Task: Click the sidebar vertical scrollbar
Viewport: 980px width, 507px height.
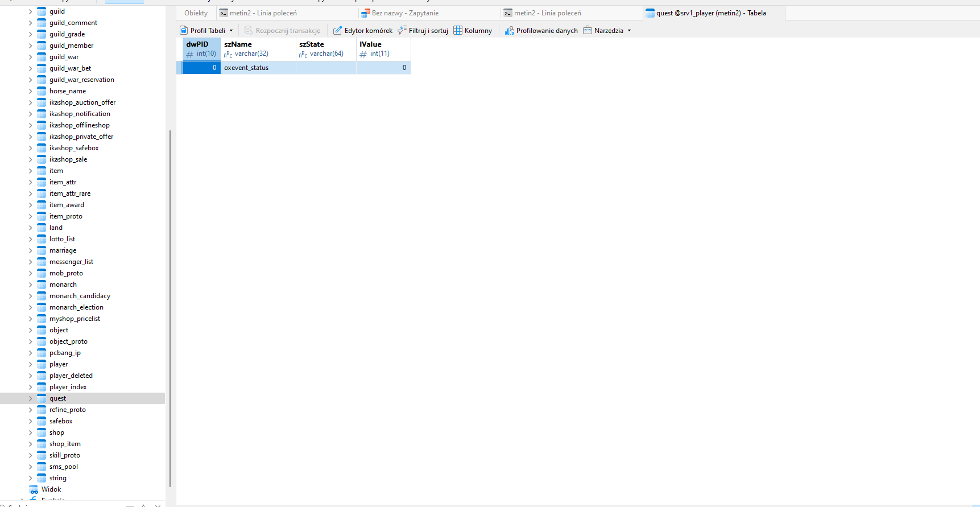Action: (x=170, y=308)
